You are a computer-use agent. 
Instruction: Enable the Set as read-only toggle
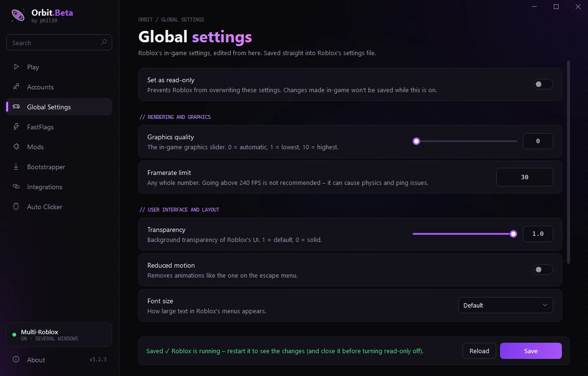(543, 84)
